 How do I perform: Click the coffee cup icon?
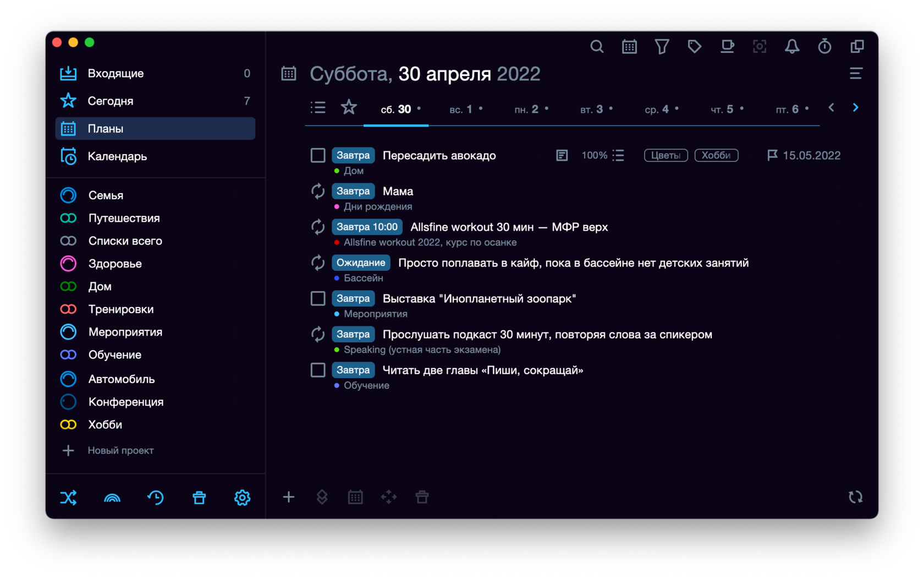click(727, 47)
